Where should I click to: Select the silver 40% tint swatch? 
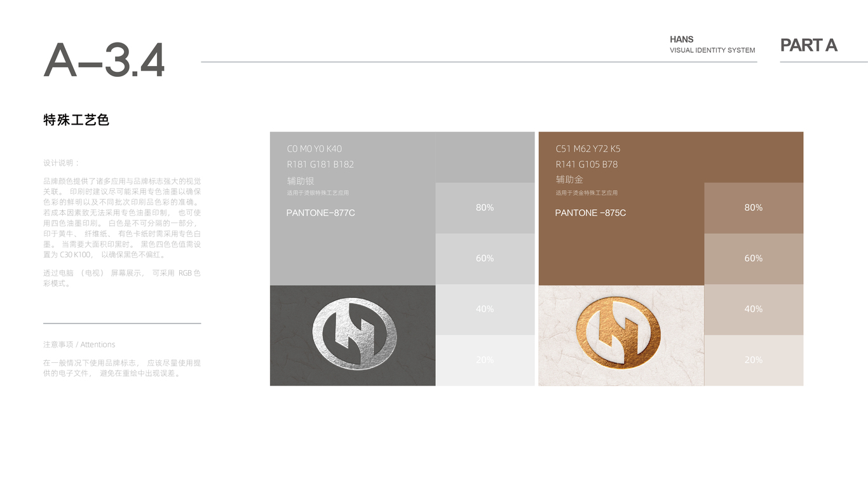485,309
